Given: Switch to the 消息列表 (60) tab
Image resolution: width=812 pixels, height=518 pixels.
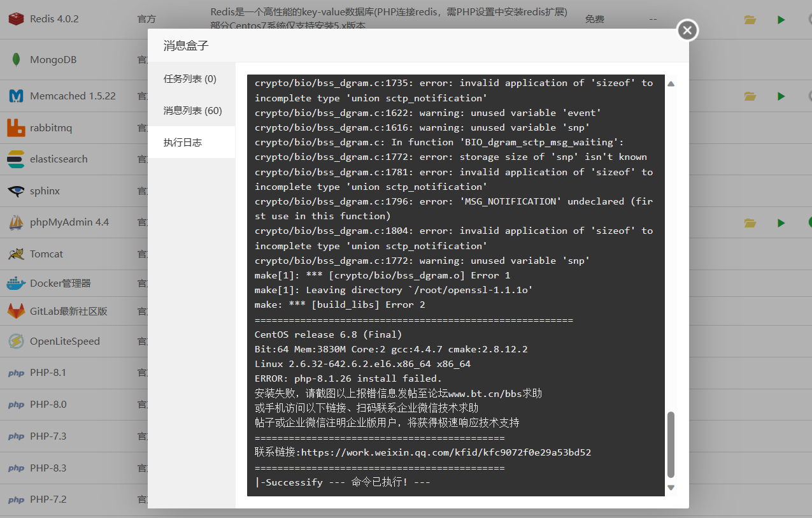Looking at the screenshot, I should [191, 110].
